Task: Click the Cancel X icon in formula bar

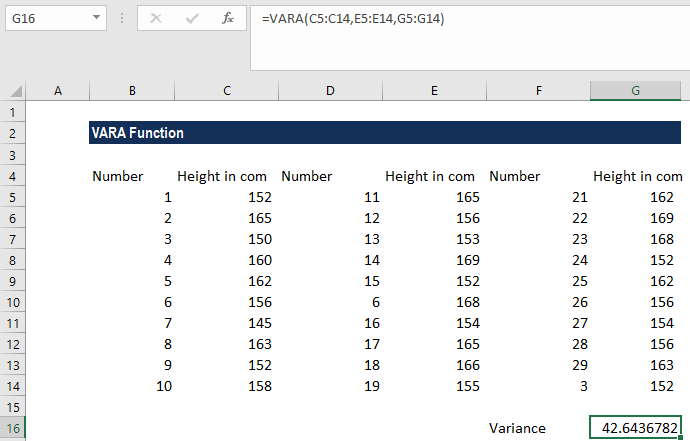Action: tap(156, 18)
